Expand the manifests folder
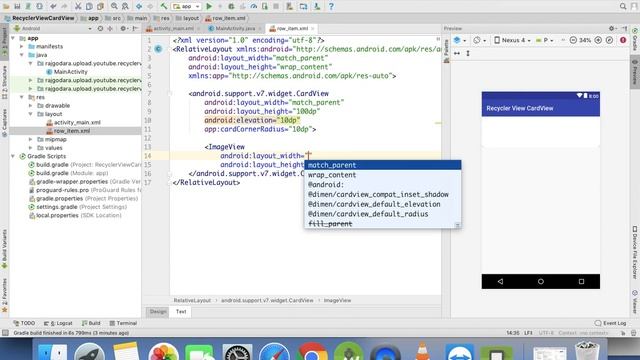This screenshot has height=360, width=640. [x=22, y=47]
